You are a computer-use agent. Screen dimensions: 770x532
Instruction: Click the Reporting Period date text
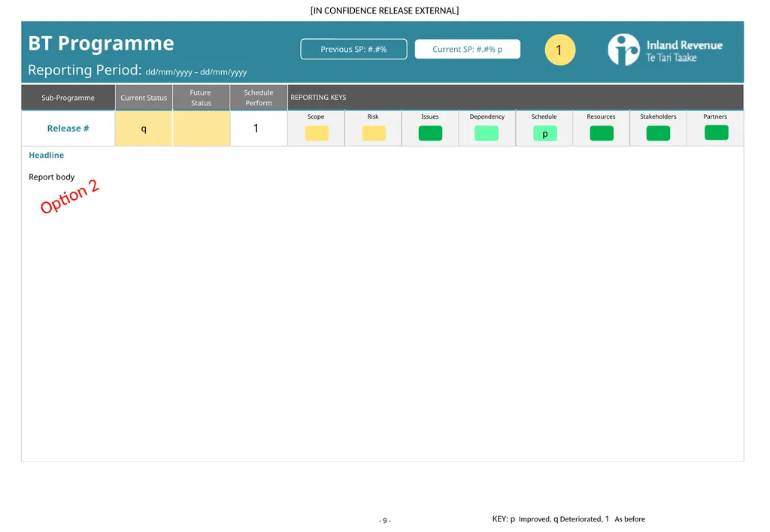(196, 72)
